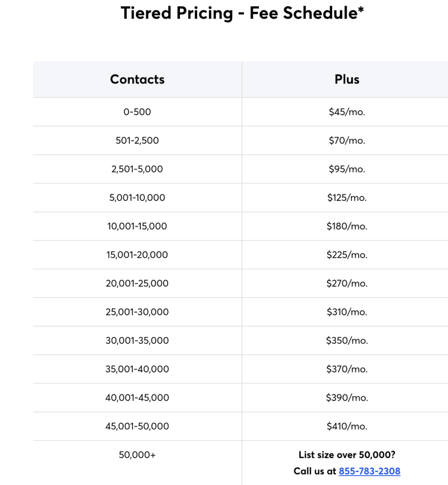Click the 855-783-2308 phone number link
448x485 pixels.
coord(369,471)
